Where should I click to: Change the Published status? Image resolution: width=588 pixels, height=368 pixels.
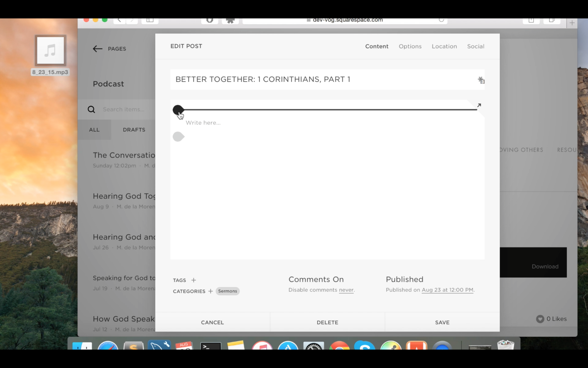point(405,279)
